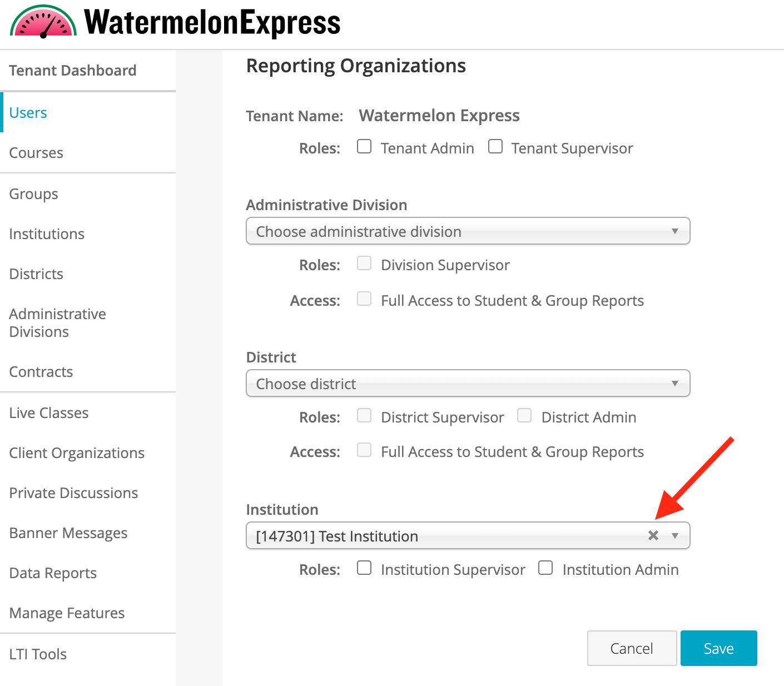Toggle the Division Supervisor checkbox
784x686 pixels.
(364, 263)
